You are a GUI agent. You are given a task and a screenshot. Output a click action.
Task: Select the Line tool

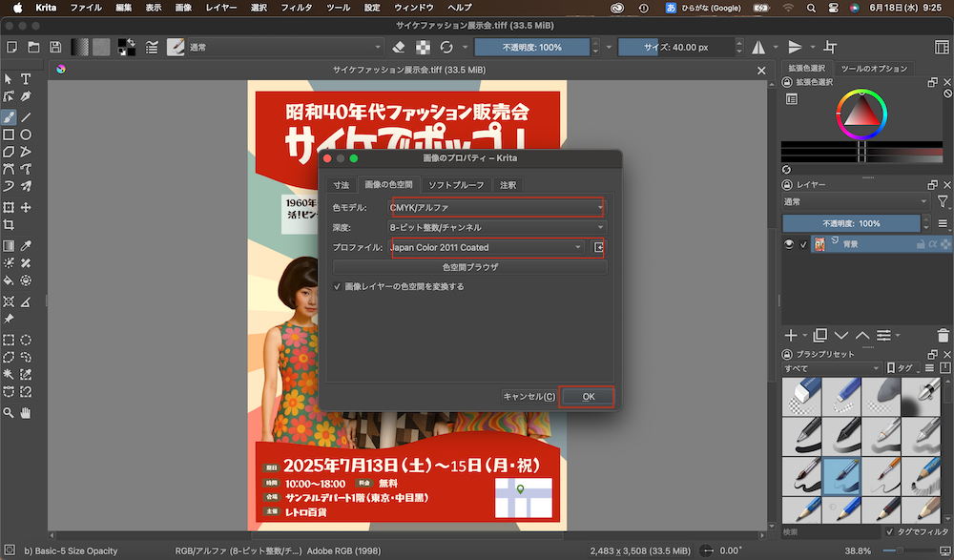click(x=26, y=117)
